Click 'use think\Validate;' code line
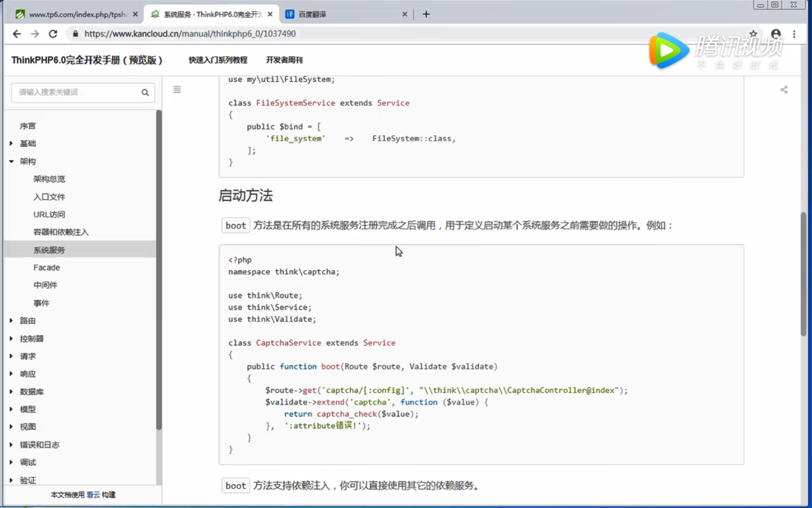 coord(272,319)
